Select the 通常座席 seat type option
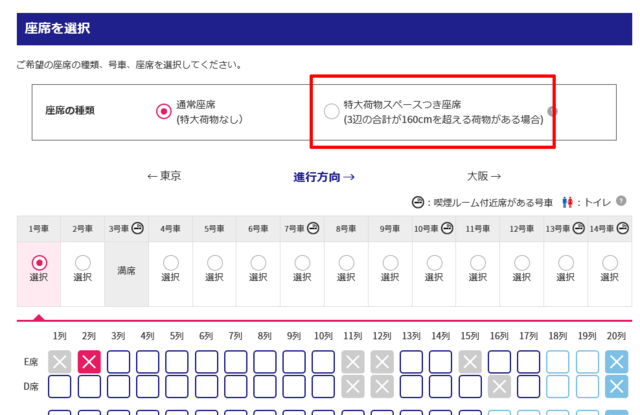640x415 pixels. coord(163,111)
